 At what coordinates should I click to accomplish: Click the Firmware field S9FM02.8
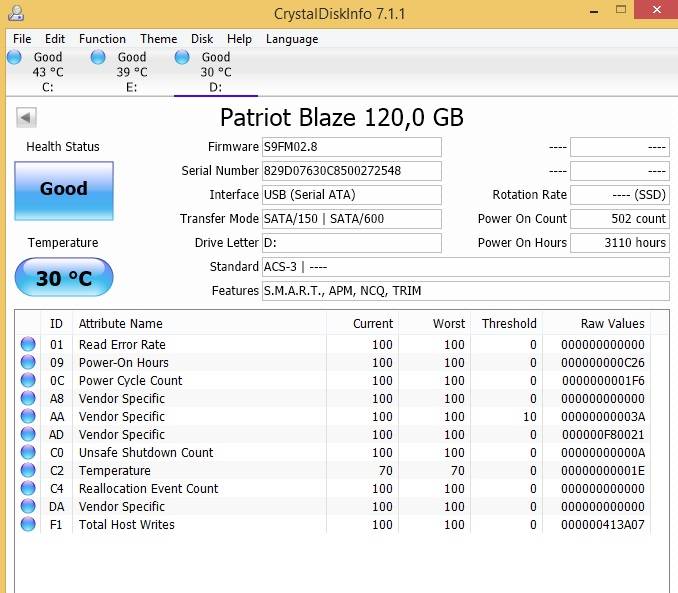point(352,147)
